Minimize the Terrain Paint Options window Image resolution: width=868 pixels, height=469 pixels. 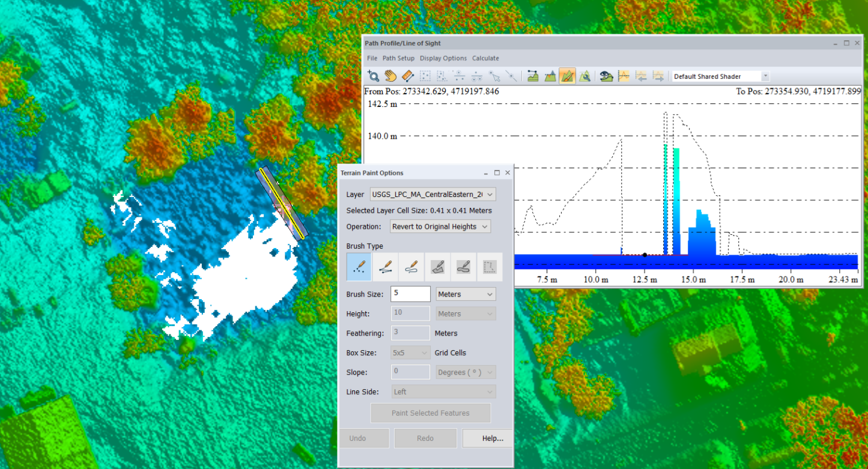[x=486, y=173]
